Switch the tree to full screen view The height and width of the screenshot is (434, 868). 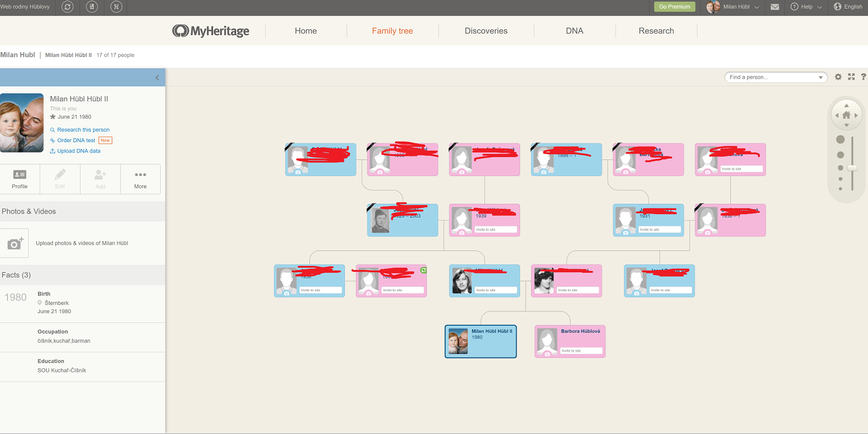(x=851, y=77)
